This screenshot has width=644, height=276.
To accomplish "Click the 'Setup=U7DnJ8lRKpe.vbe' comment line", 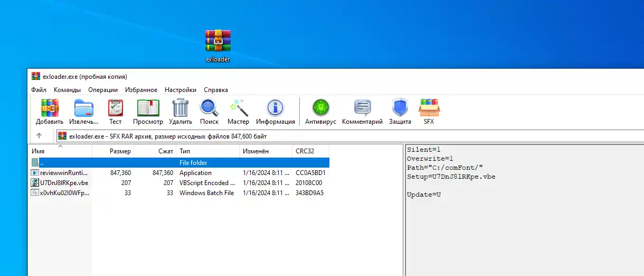I will [451, 177].
